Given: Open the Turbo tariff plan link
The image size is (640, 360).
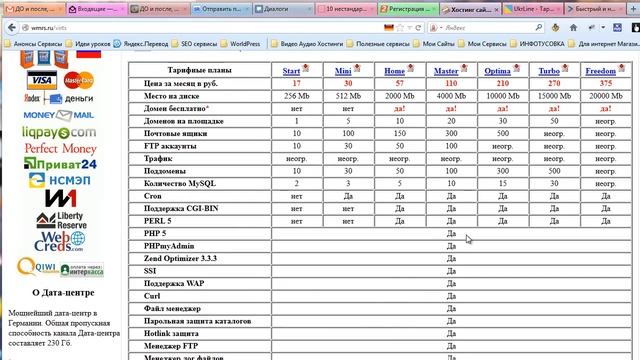Looking at the screenshot, I should 549,71.
